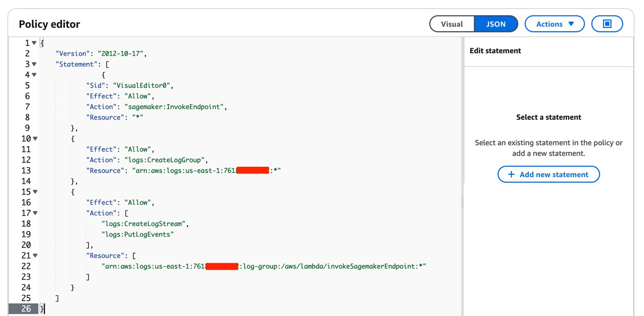Click the "VisualEditor0" Sid value
Image resolution: width=644 pixels, height=316 pixels.
pos(141,85)
